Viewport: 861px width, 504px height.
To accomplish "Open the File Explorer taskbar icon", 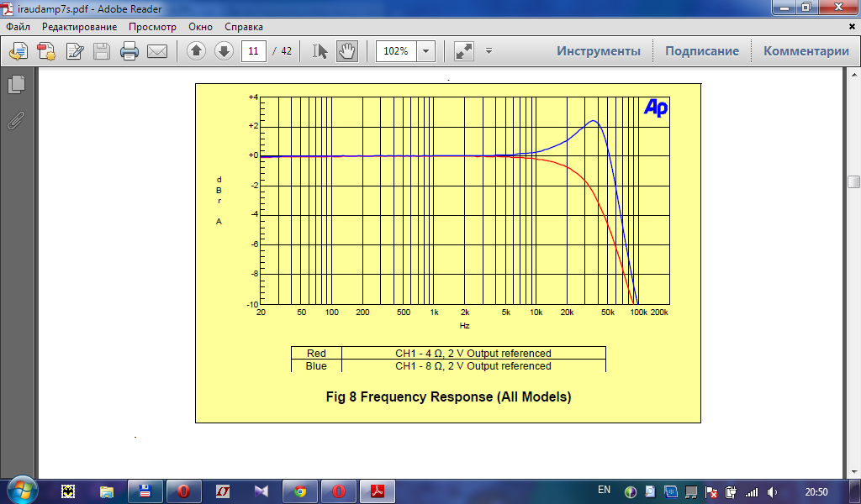I will pyautogui.click(x=107, y=491).
